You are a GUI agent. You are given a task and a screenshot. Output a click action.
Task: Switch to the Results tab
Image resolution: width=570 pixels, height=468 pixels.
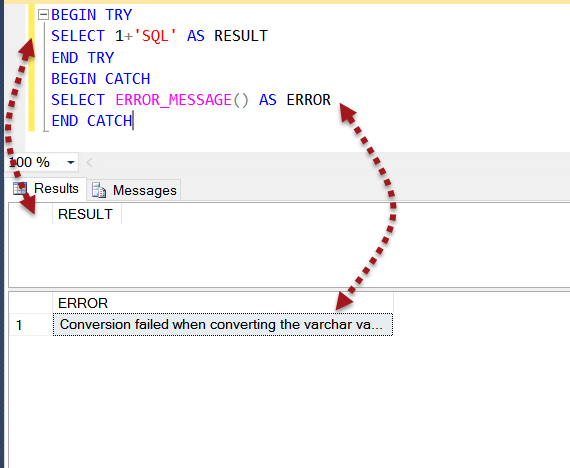[47, 188]
